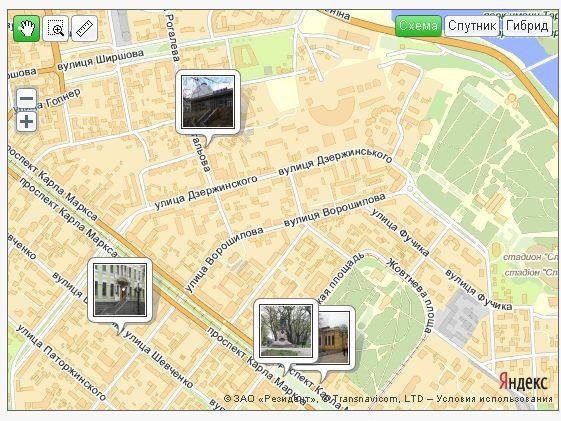
Task: Click the улица Шевченко label
Action: pos(158,360)
